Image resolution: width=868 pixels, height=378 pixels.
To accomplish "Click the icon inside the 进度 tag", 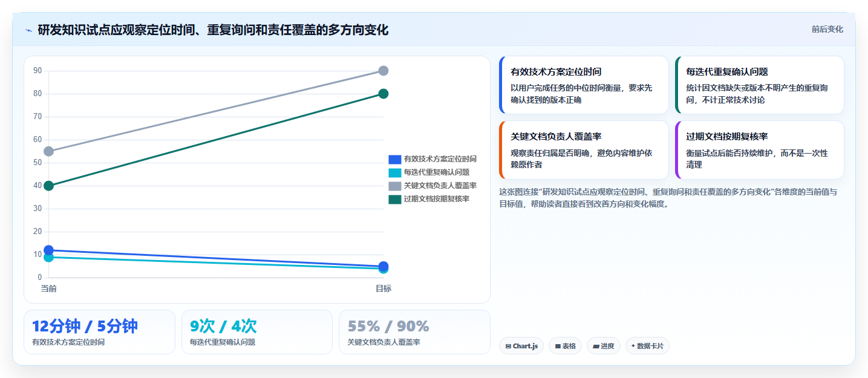I will (x=596, y=347).
